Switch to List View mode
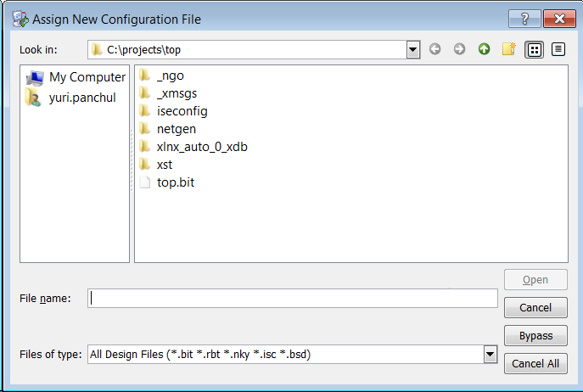 point(534,50)
